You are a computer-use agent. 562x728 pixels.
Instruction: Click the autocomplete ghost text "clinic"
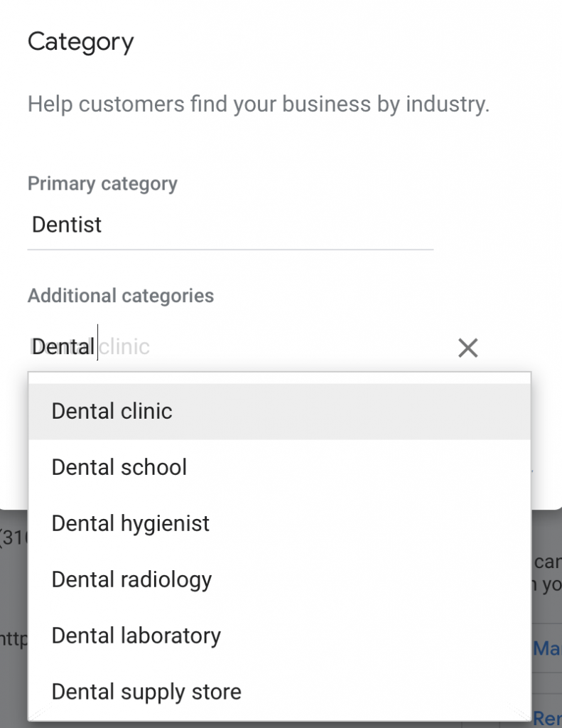click(124, 346)
